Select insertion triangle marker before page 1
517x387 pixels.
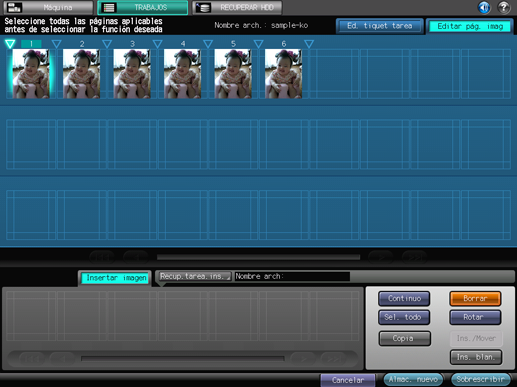click(x=10, y=44)
